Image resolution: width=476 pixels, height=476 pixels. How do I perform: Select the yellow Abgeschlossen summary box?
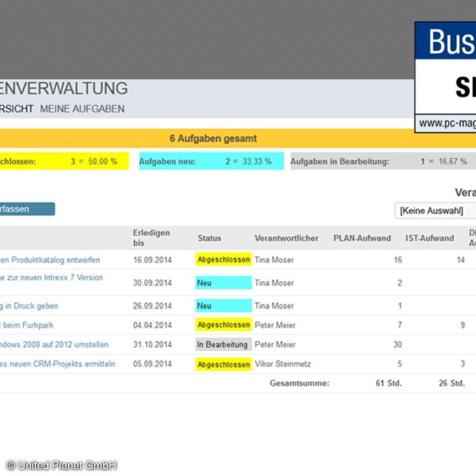pyautogui.click(x=63, y=161)
